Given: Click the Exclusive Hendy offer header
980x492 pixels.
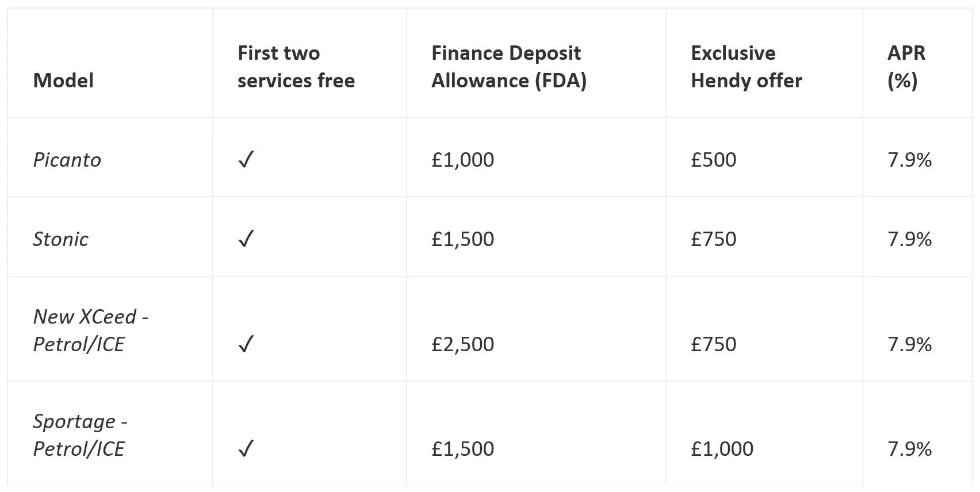Looking at the screenshot, I should (x=746, y=67).
